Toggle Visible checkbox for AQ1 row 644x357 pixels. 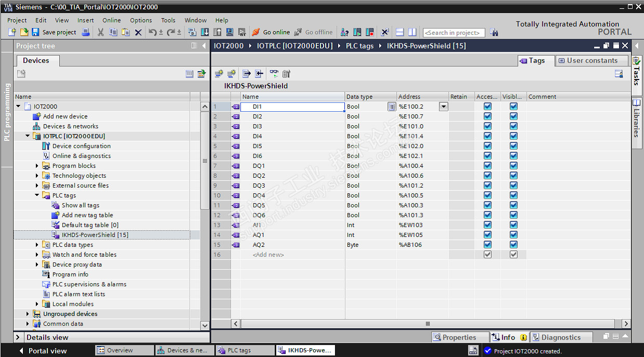point(514,235)
